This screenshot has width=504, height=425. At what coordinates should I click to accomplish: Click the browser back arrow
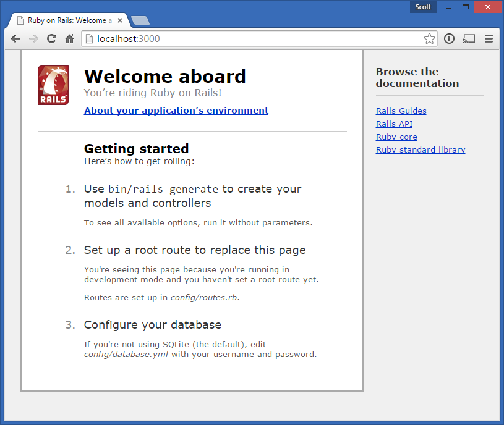(x=15, y=39)
